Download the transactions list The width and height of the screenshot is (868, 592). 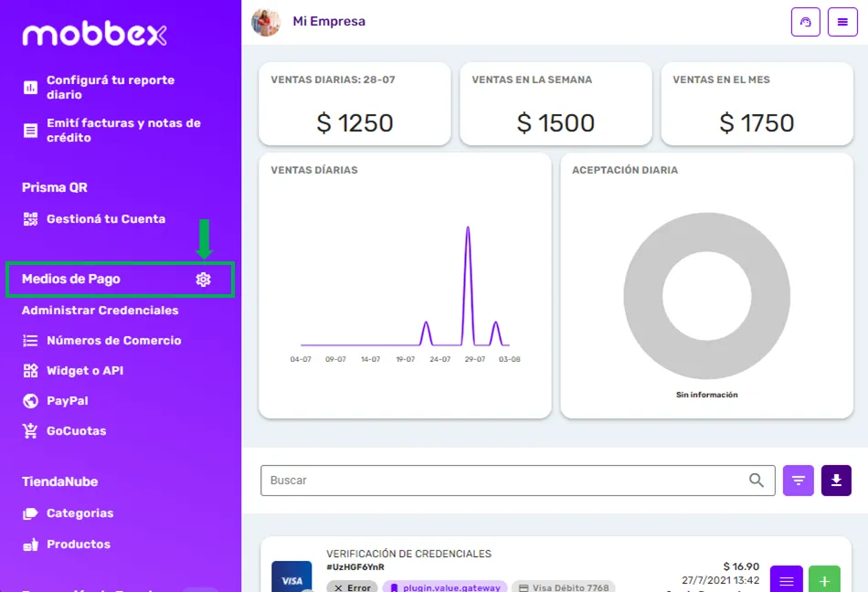pyautogui.click(x=836, y=481)
